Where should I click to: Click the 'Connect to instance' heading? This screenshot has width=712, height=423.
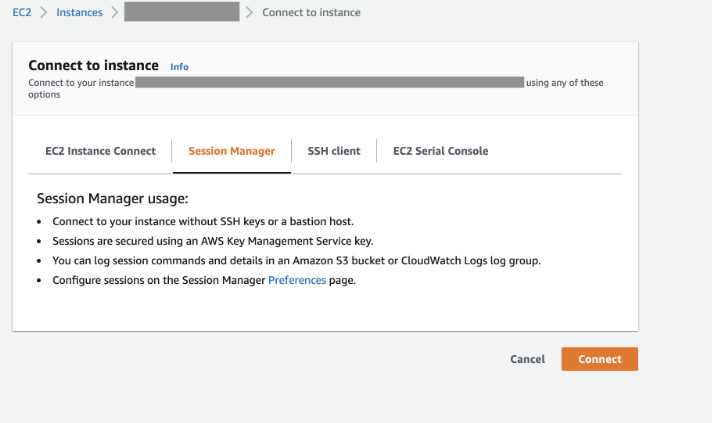click(94, 65)
